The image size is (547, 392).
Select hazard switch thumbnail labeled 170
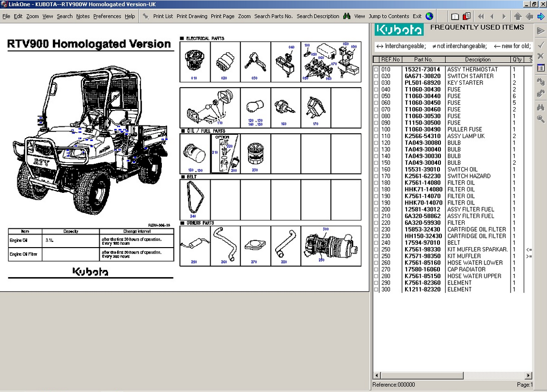pyautogui.click(x=316, y=108)
